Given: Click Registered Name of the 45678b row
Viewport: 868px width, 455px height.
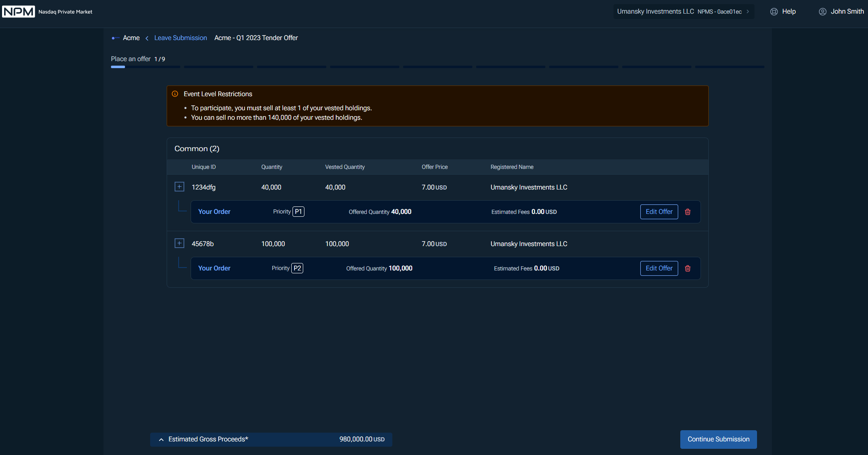Looking at the screenshot, I should [x=529, y=244].
